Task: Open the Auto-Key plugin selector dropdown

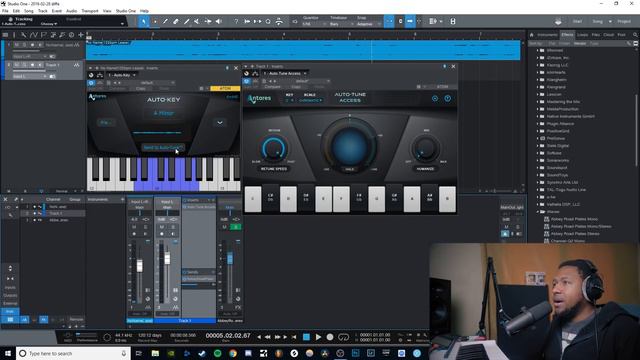Action: (122, 75)
